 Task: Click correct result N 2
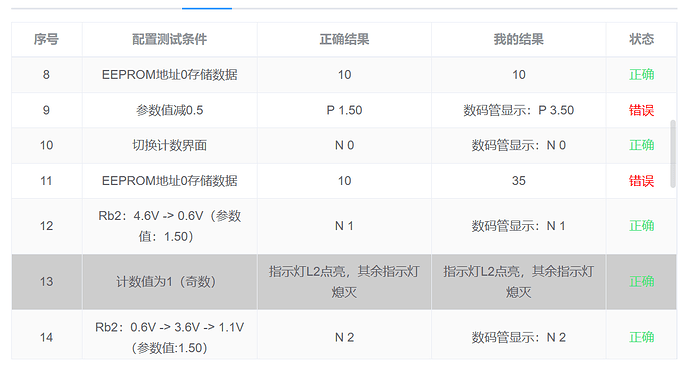344,337
